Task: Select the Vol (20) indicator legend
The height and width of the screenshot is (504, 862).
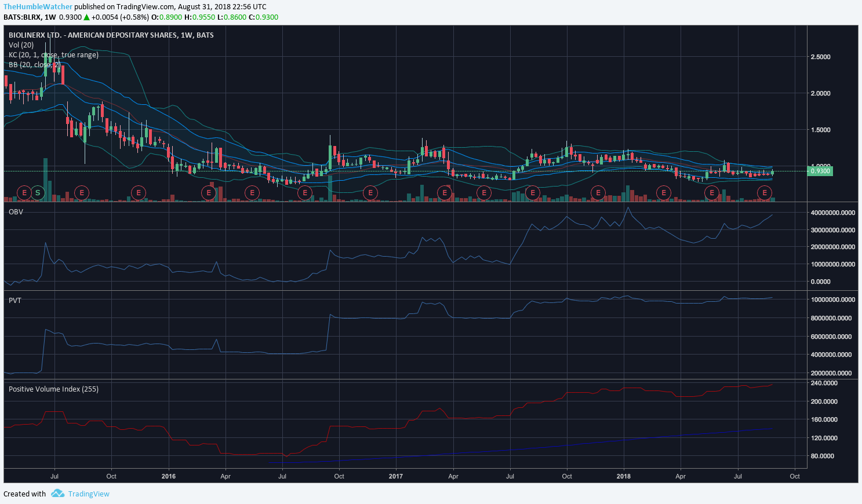Action: coord(21,45)
